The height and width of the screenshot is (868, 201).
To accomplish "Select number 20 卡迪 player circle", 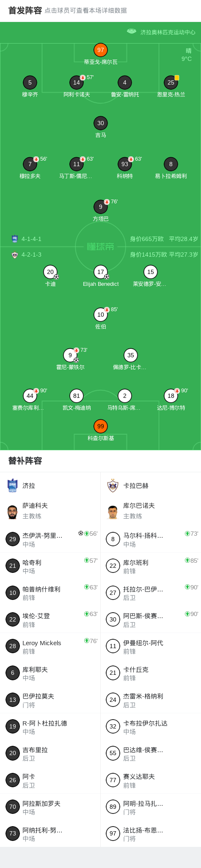I will 50,272.
